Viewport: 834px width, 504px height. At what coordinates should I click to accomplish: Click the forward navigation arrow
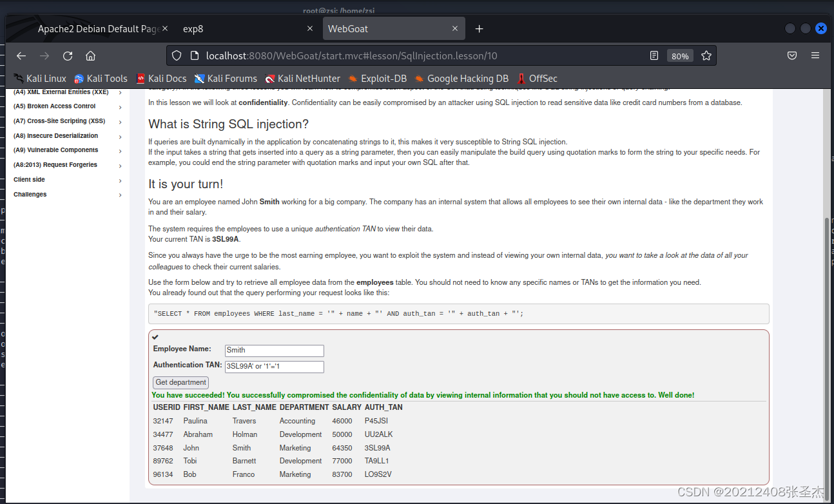pos(44,56)
